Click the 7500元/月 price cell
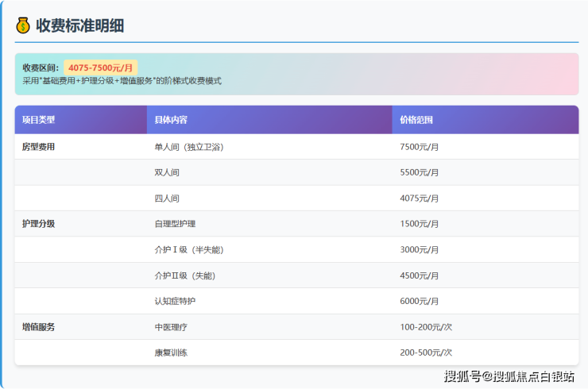The height and width of the screenshot is (389, 588). (420, 147)
